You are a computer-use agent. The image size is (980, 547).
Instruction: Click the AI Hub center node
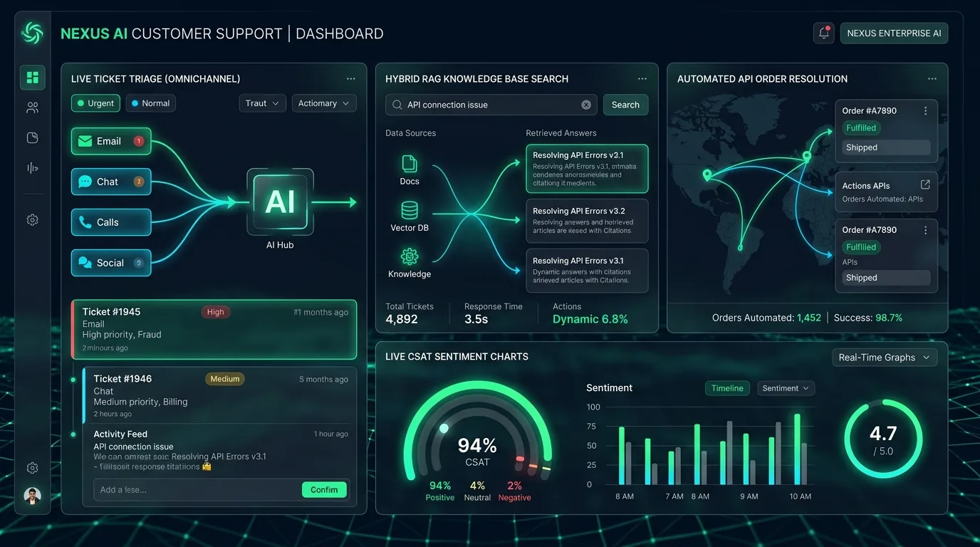[280, 202]
